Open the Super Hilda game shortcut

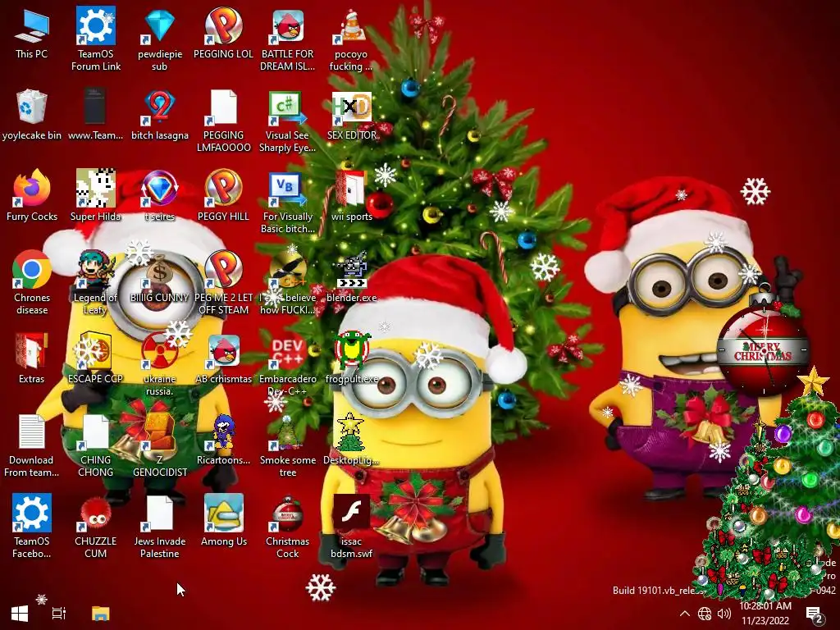click(x=95, y=195)
